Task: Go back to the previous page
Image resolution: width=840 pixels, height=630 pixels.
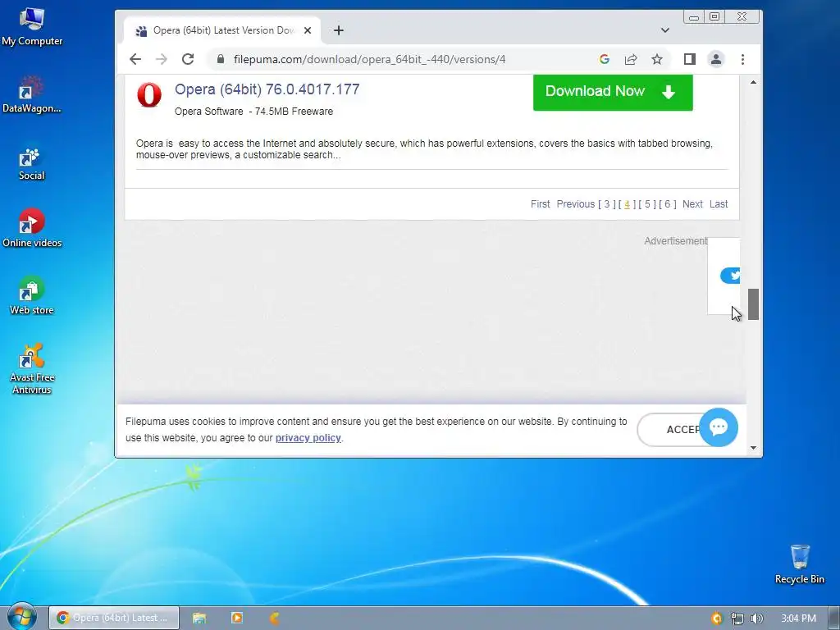Action: (x=135, y=59)
